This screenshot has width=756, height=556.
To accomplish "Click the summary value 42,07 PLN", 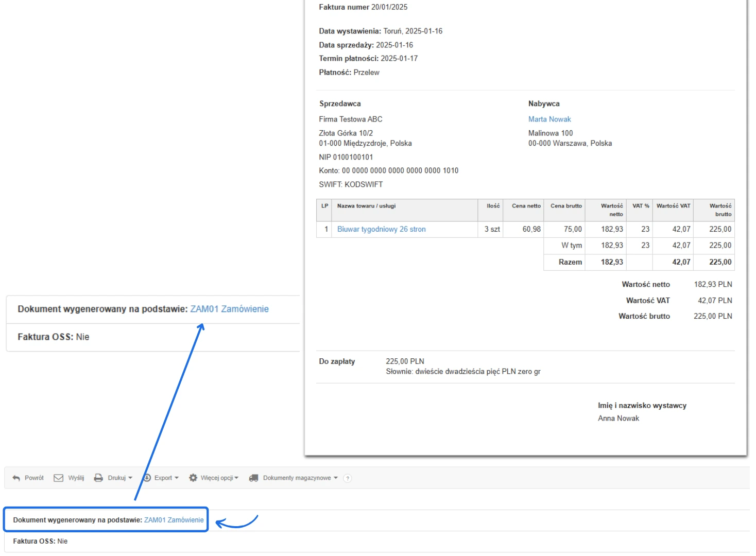I will click(715, 300).
